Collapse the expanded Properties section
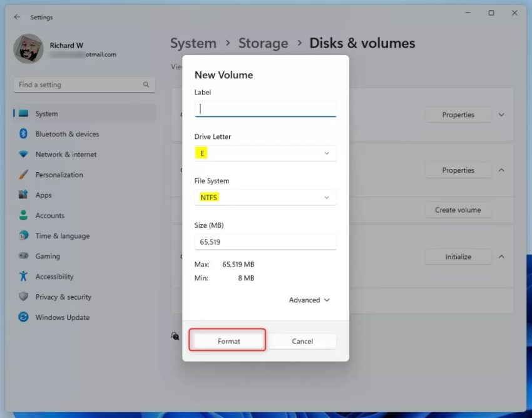 pyautogui.click(x=500, y=170)
